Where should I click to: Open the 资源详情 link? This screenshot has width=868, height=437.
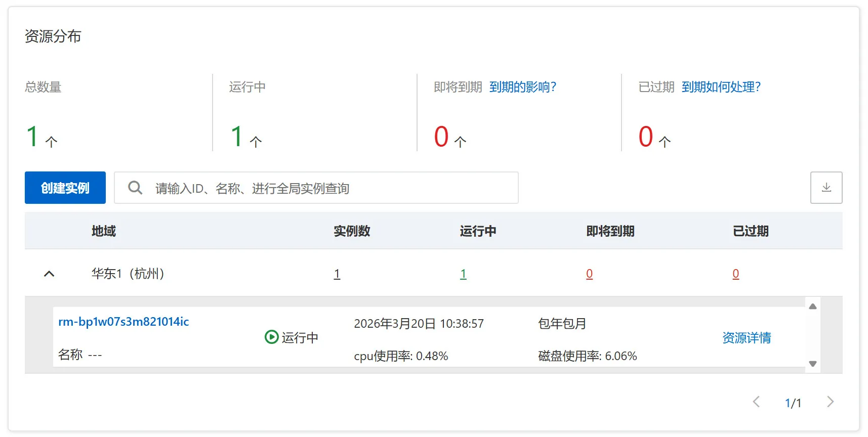[747, 338]
